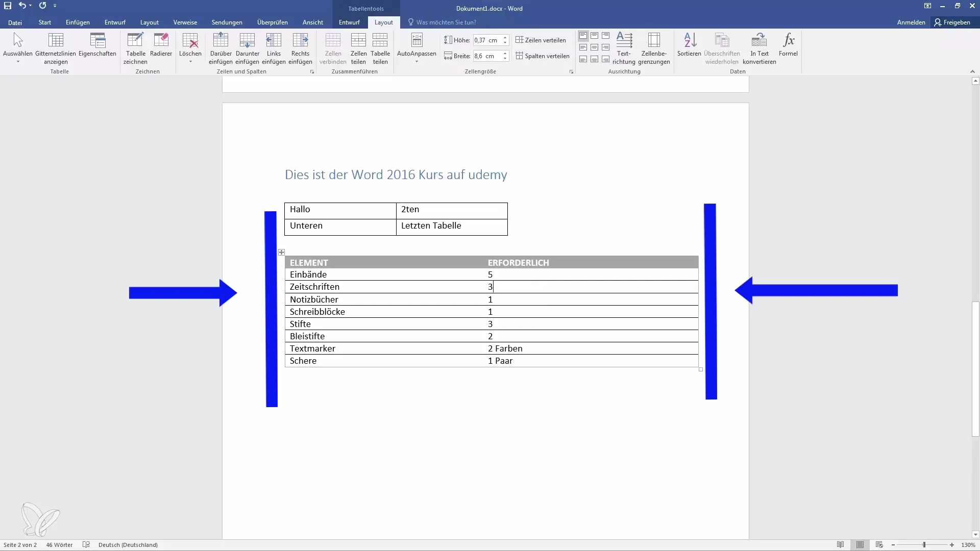Image resolution: width=980 pixels, height=551 pixels.
Task: Click the Ansicht menu item
Action: coord(313,22)
